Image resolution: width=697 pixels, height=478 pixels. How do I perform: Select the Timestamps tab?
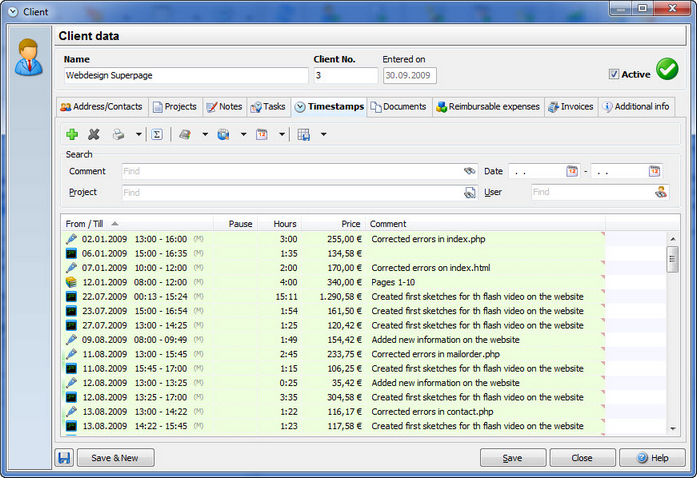pos(329,107)
